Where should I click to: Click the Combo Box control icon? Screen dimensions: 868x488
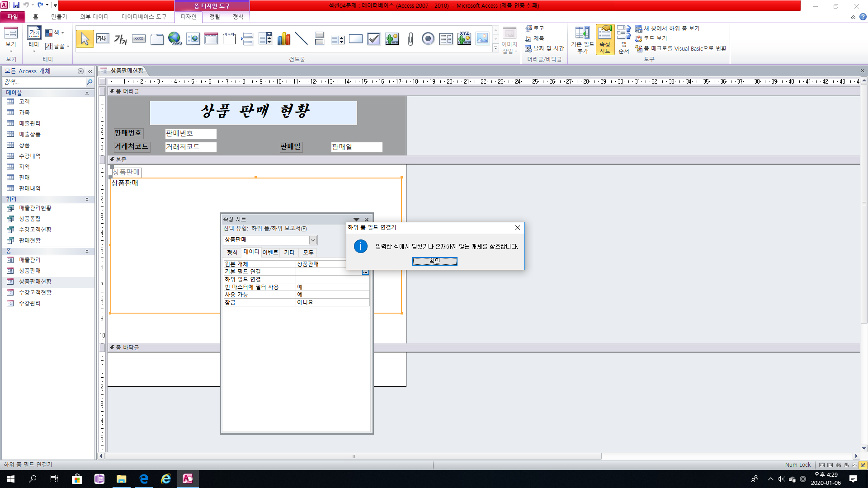(x=265, y=39)
